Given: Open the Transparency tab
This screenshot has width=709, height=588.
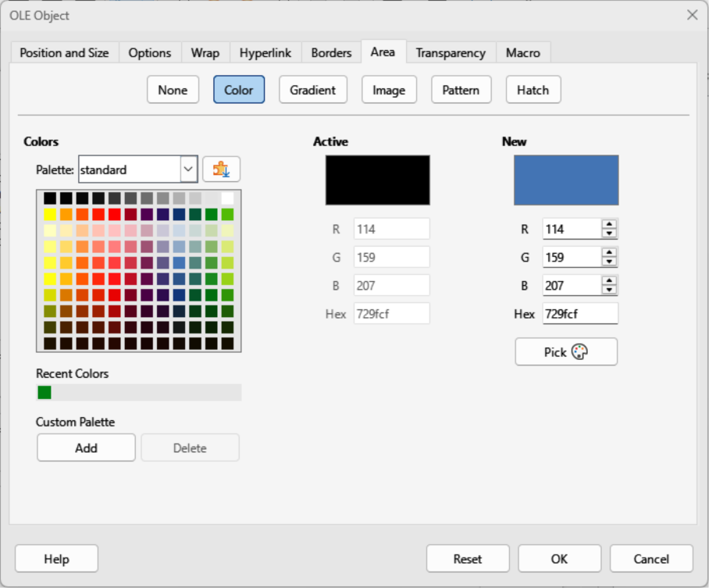Looking at the screenshot, I should [450, 53].
